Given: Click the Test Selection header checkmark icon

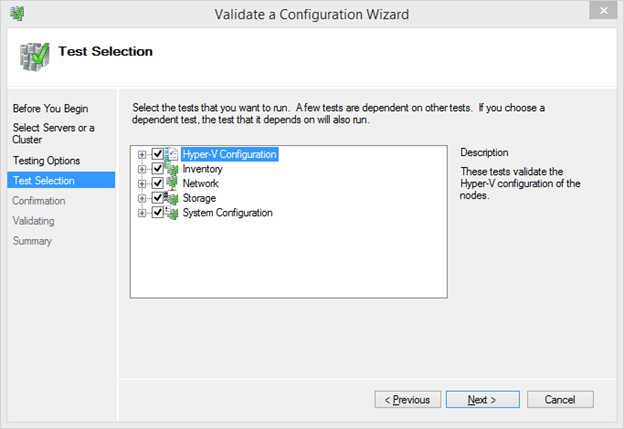Looking at the screenshot, I should (32, 55).
